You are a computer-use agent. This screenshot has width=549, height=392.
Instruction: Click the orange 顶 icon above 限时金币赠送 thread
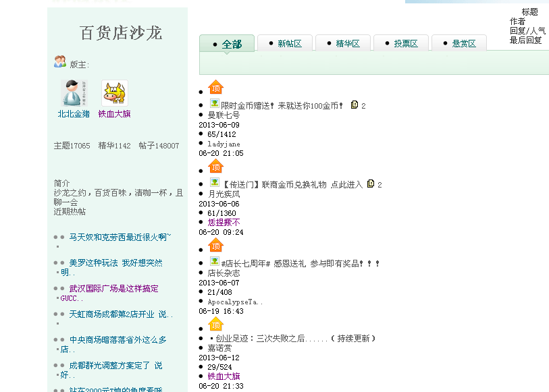tap(215, 87)
